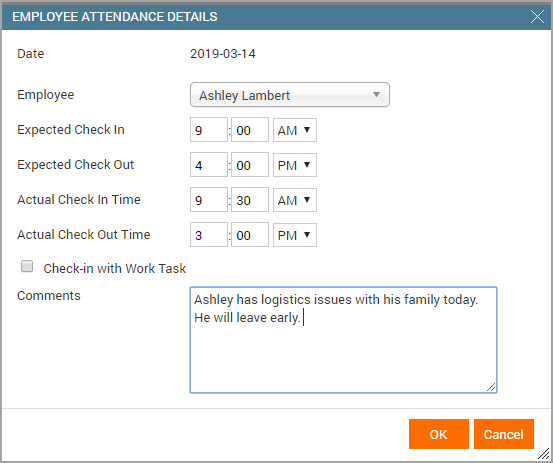
Task: Focus the Expected Check Out minutes field
Action: (x=250, y=165)
